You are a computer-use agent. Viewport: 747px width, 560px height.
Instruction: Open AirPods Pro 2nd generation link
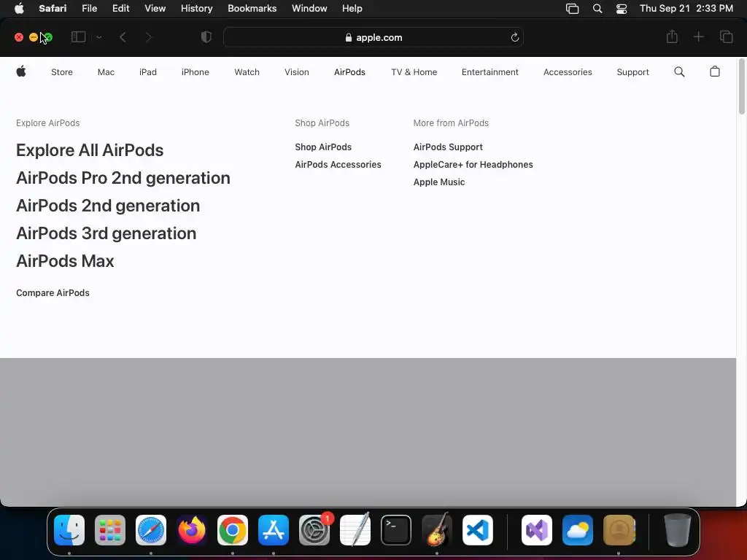click(x=123, y=178)
